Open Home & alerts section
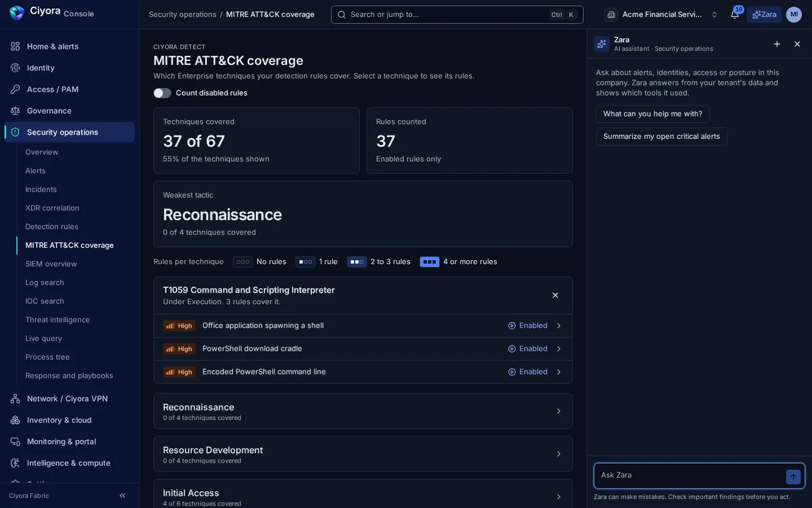Image resolution: width=812 pixels, height=508 pixels. pyautogui.click(x=70, y=46)
